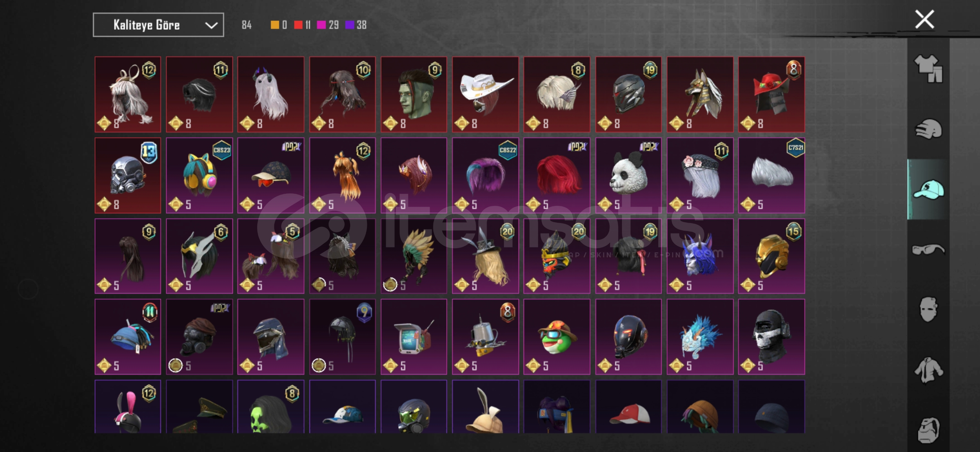Viewport: 980px width, 452px height.
Task: Select the cat-ear headphones C8S23 item
Action: click(199, 175)
